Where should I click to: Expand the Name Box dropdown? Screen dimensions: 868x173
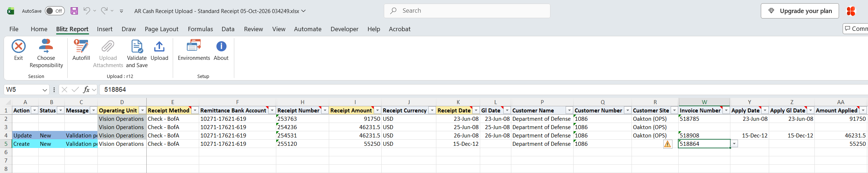click(x=45, y=90)
